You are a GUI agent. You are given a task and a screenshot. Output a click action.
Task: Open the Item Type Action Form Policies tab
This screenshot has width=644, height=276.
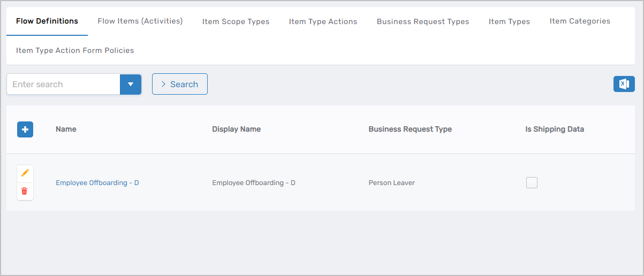(x=75, y=50)
